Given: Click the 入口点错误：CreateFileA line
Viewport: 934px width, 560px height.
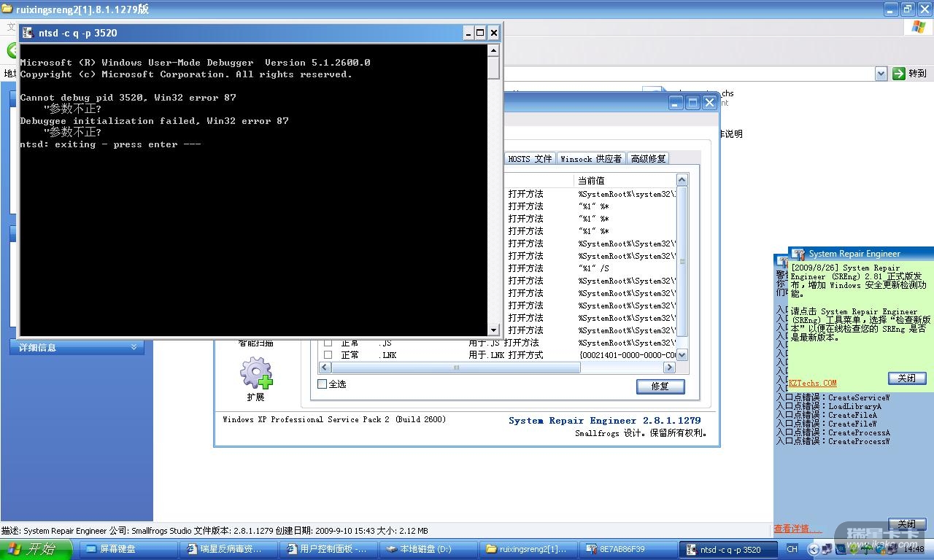Looking at the screenshot, I should (x=826, y=416).
